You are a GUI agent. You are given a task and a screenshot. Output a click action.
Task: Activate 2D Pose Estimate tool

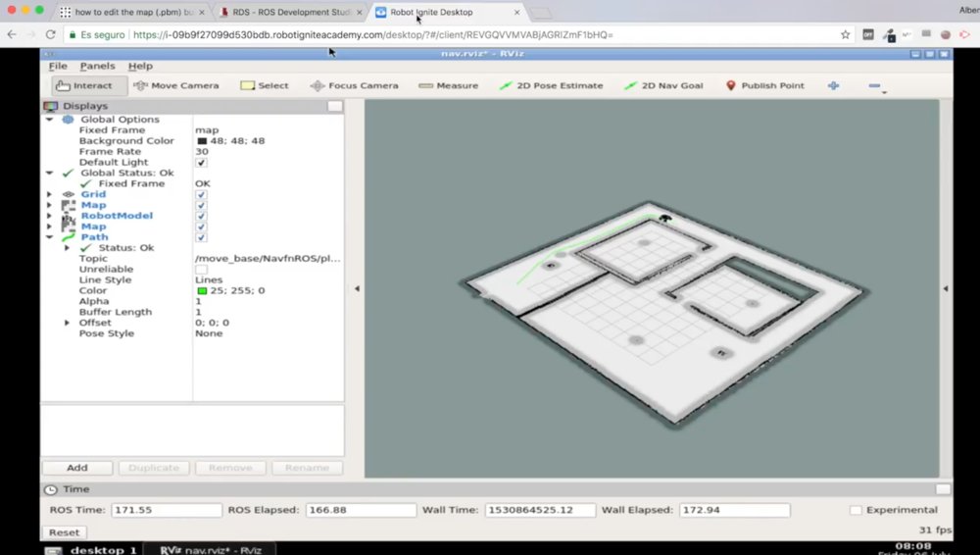pyautogui.click(x=551, y=85)
